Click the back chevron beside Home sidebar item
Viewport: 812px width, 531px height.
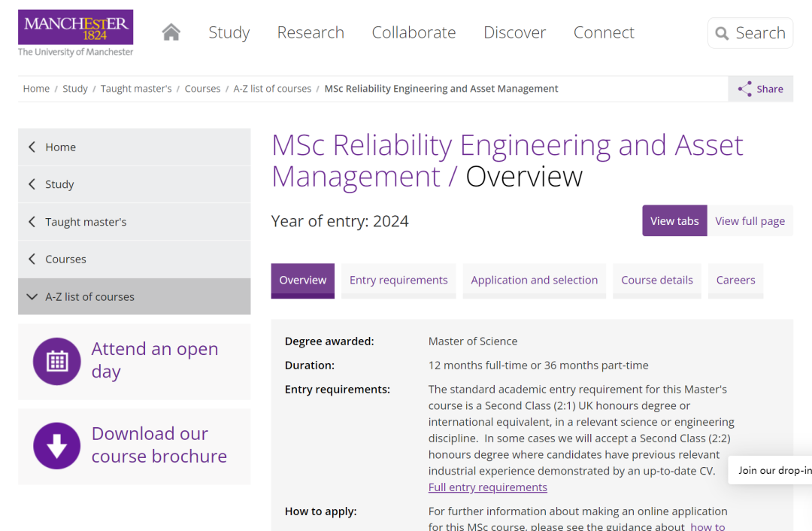[32, 147]
